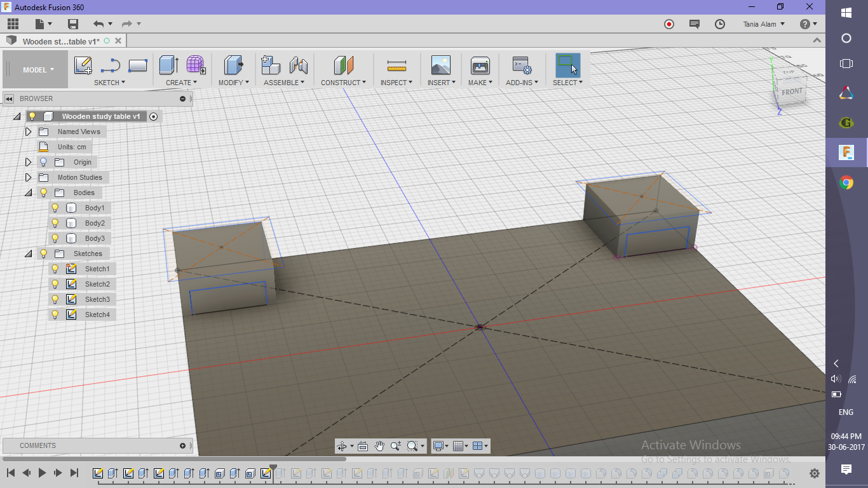The width and height of the screenshot is (868, 488).
Task: Activate radio button for Wooden study table
Action: tap(153, 117)
